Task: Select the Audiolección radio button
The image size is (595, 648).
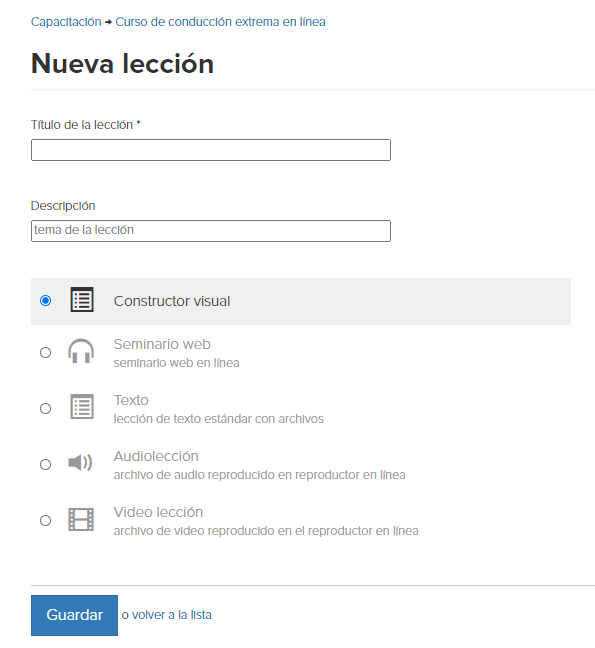Action: [x=45, y=465]
